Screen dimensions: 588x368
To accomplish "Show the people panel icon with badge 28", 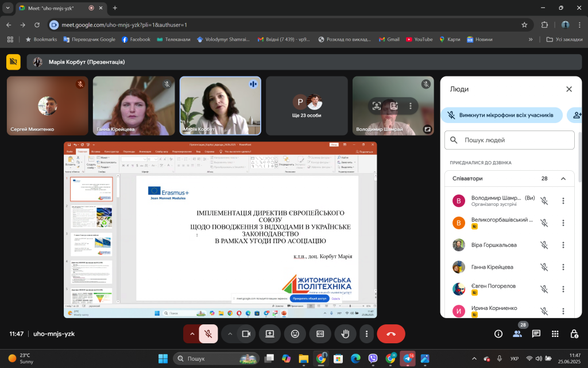I will click(x=517, y=334).
